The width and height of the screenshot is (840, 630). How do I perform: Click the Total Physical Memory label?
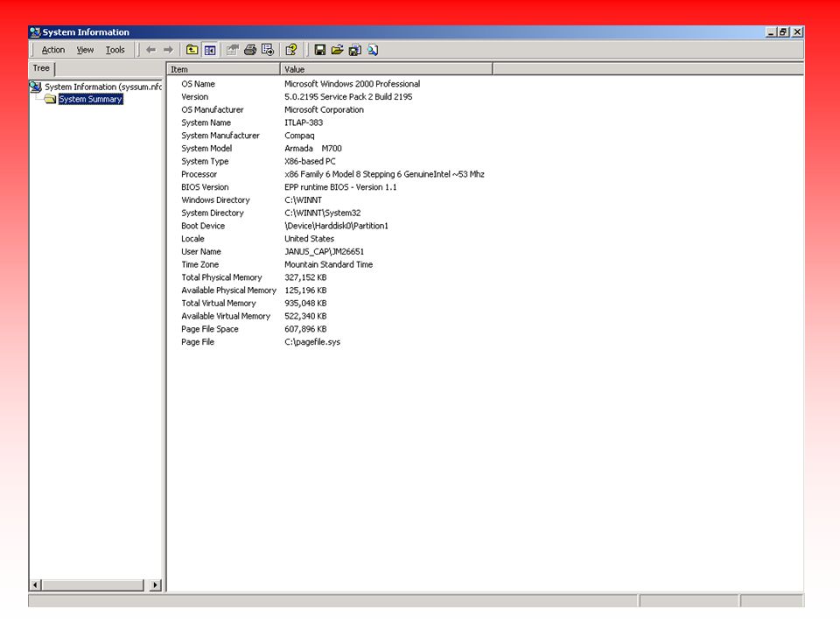[221, 277]
